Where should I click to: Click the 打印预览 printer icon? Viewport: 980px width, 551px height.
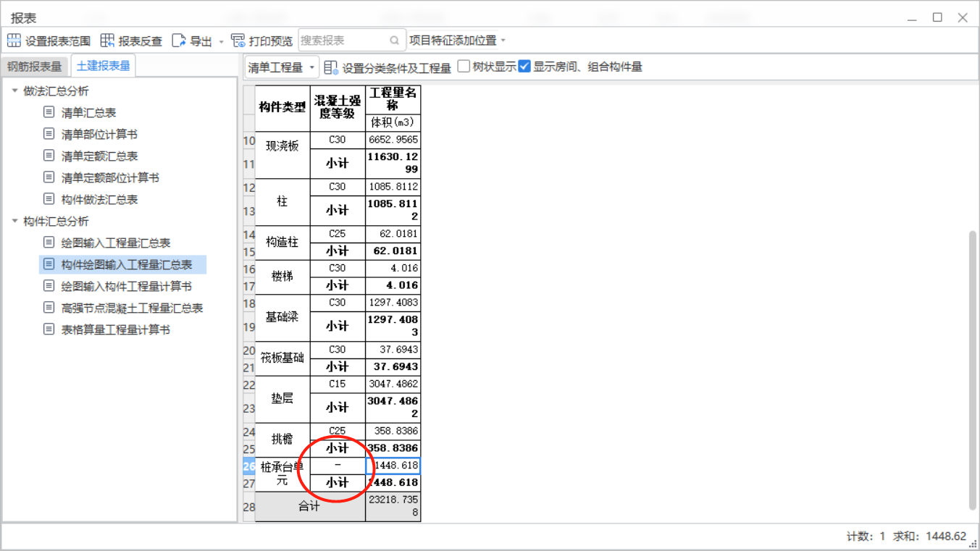click(238, 41)
